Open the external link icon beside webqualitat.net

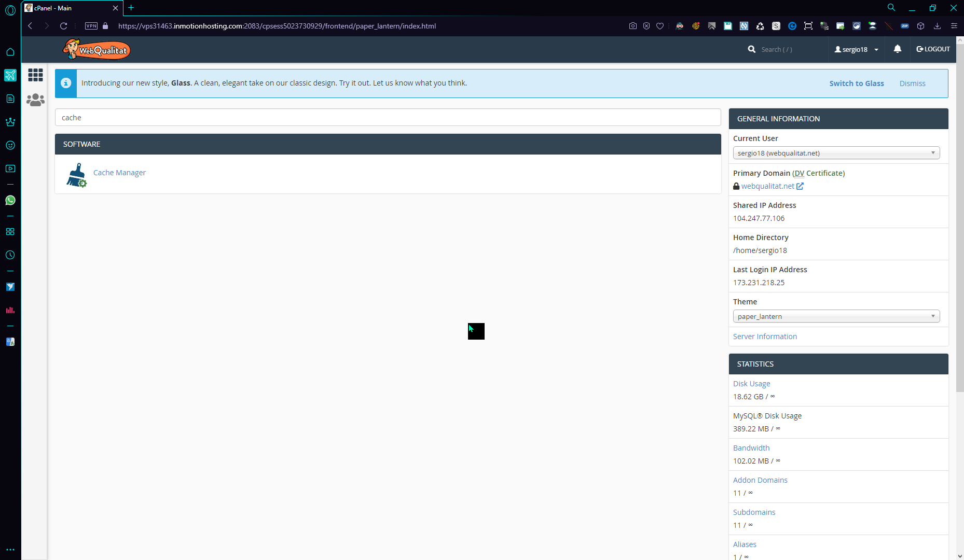click(800, 186)
